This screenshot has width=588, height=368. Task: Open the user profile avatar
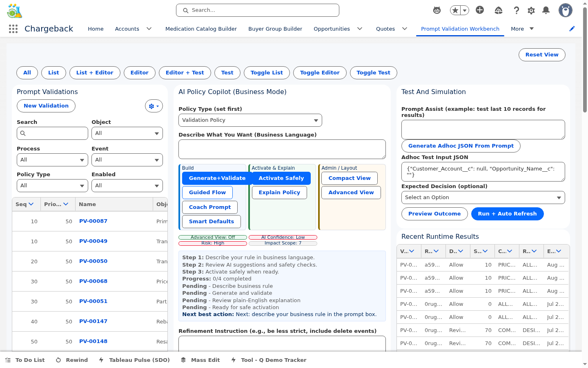566,10
